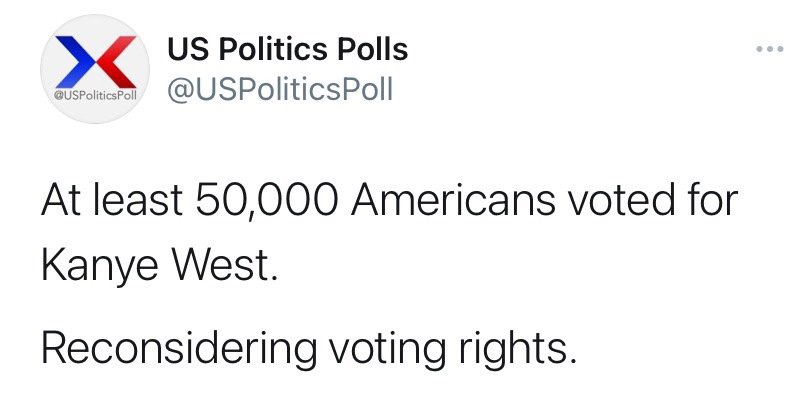Click the word "Reconsidering" in the tweet
The height and width of the screenshot is (409, 806).
[179, 348]
